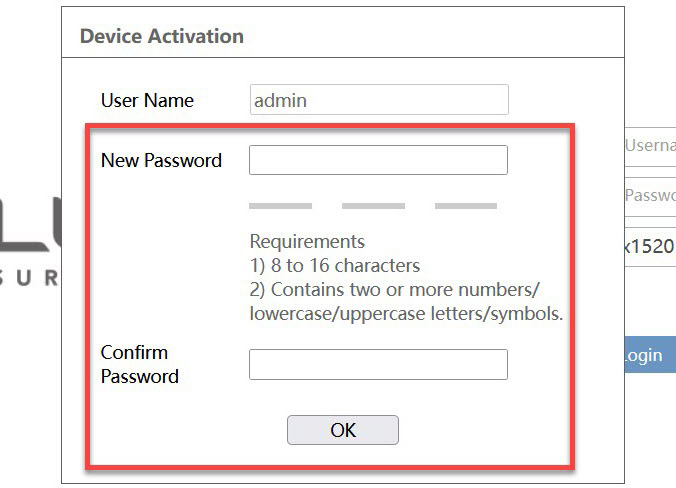Click the "Contains two or more numbers" line
Viewport: 676px width, 488px height.
[395, 290]
